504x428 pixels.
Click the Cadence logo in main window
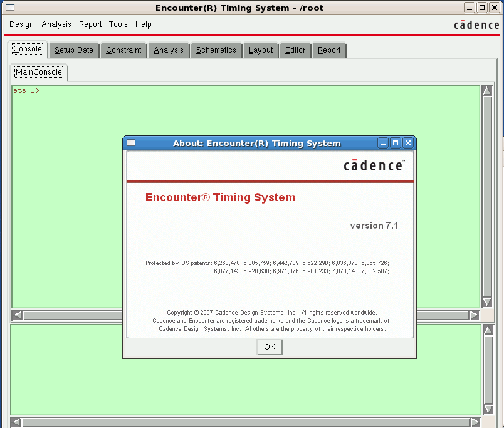(476, 24)
